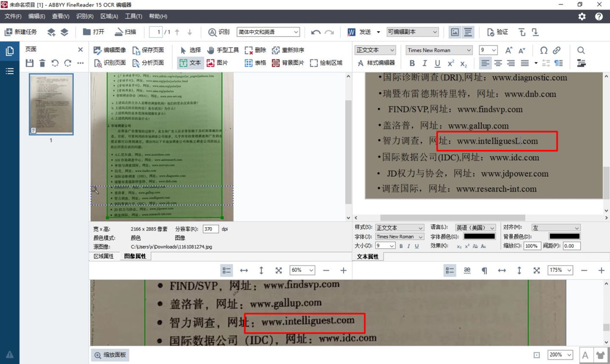610x364 pixels.
Task: Open the Times New Roman font dropdown in toolbar
Action: (x=439, y=50)
